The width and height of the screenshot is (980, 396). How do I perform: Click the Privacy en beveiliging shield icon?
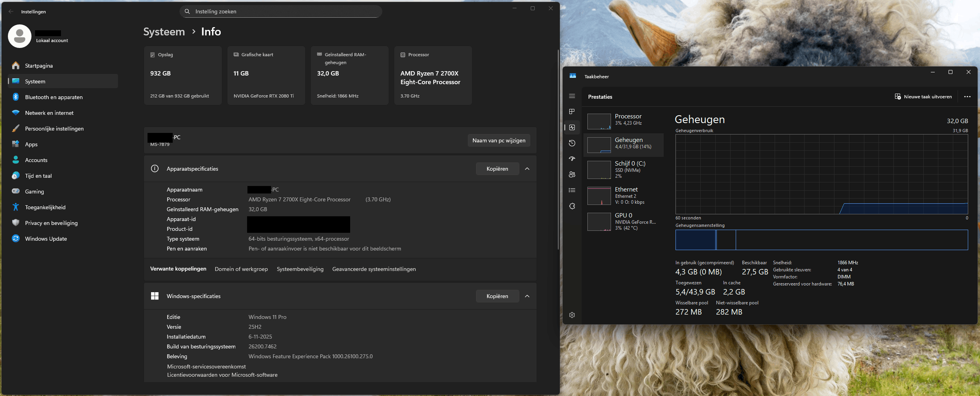coord(16,223)
